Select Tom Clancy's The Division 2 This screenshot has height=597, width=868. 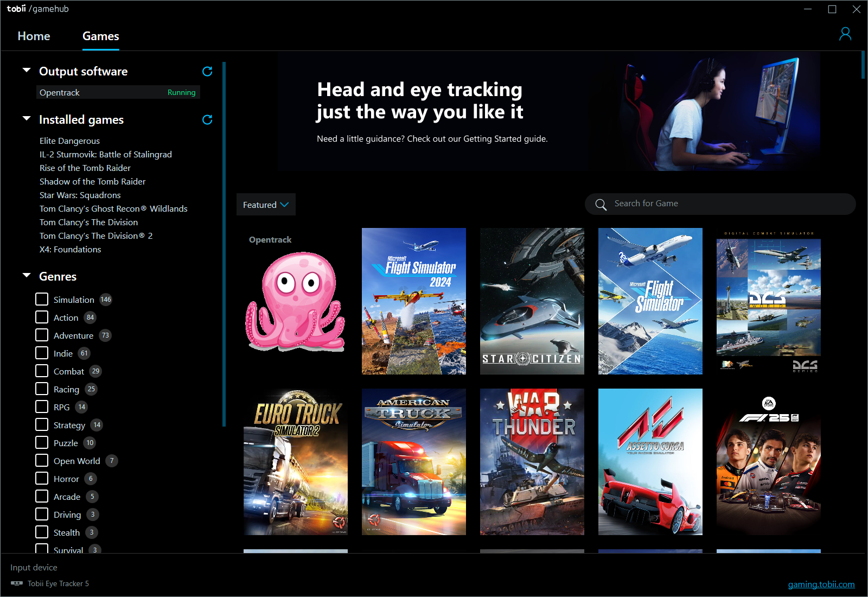pos(96,236)
